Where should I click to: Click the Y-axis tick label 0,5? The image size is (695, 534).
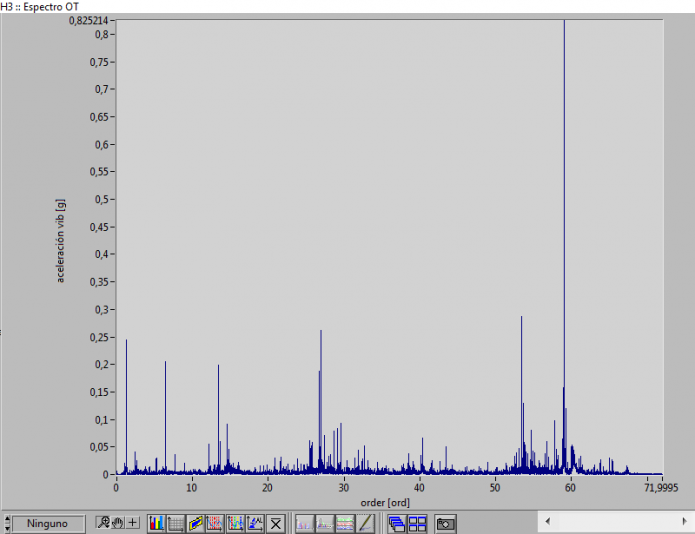pos(102,199)
